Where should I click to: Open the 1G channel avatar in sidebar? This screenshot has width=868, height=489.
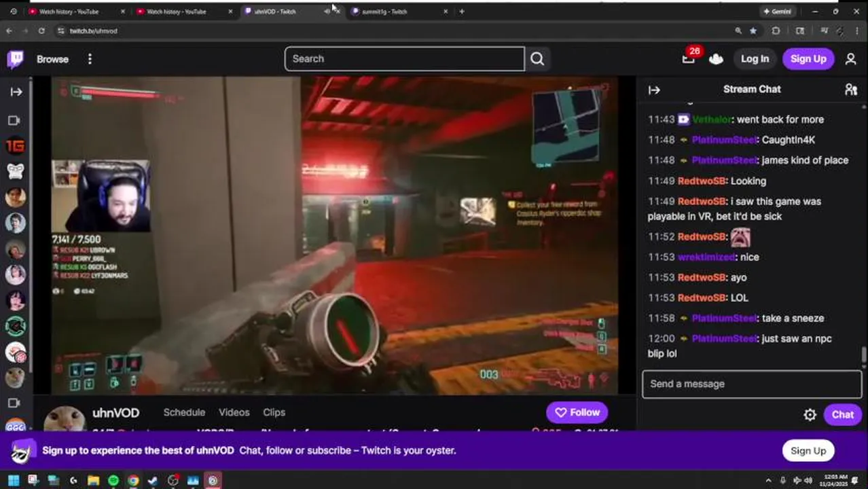tap(16, 146)
